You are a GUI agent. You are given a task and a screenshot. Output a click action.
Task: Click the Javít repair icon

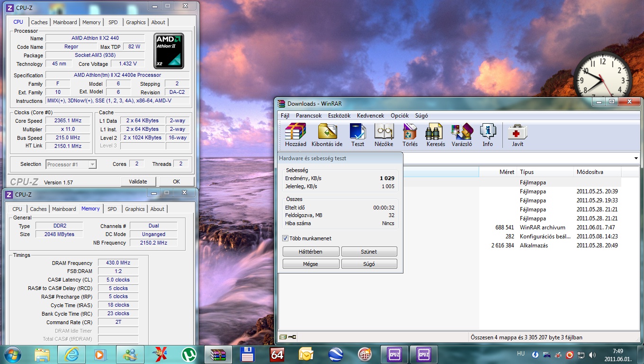point(518,135)
